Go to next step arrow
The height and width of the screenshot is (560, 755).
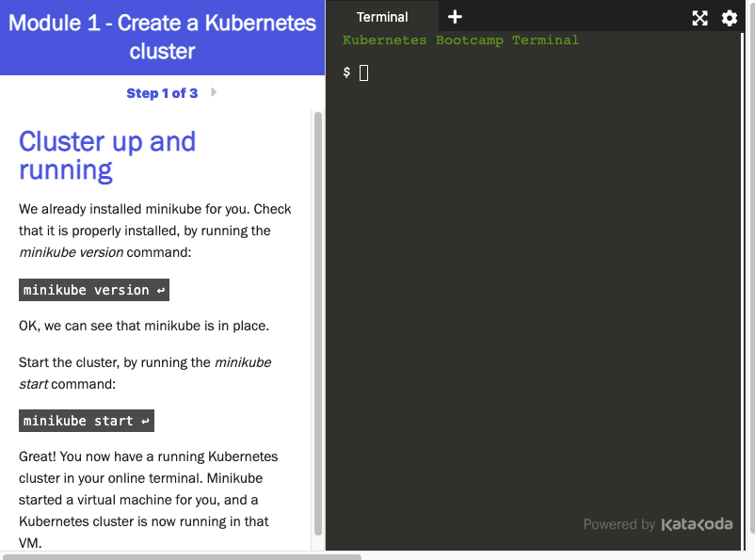(214, 92)
